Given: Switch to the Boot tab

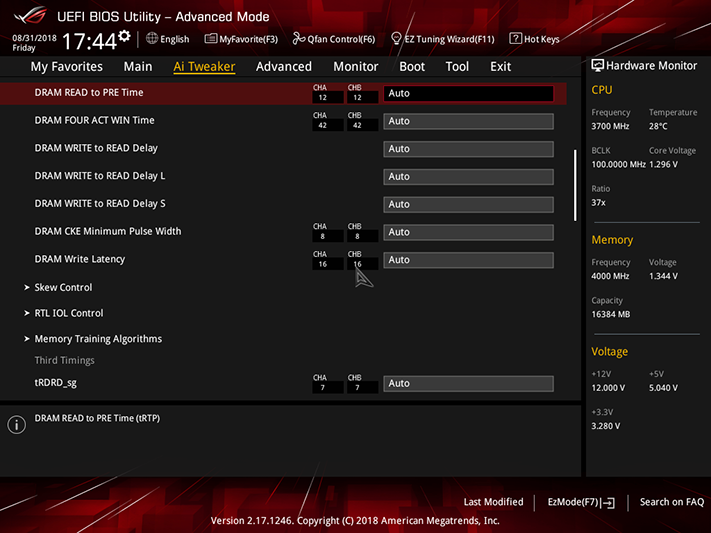Looking at the screenshot, I should (x=412, y=67).
